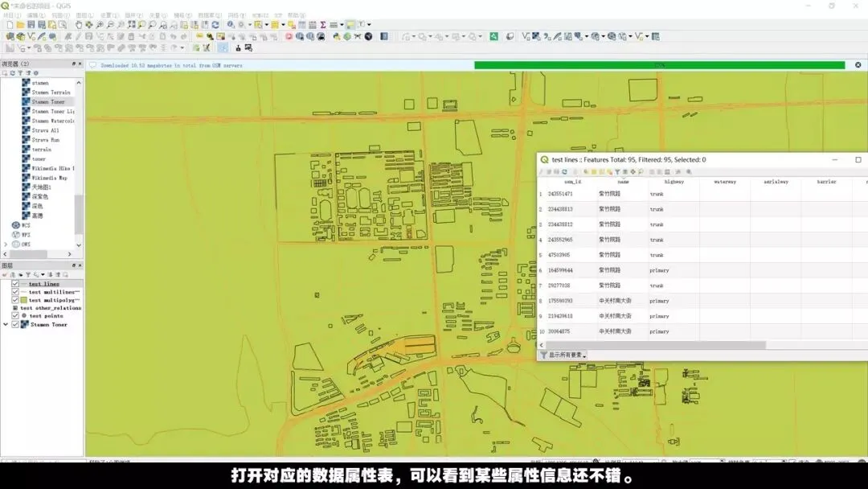Select Stamen Terrain in browser tree
Viewport: 868px width, 489px height.
51,92
